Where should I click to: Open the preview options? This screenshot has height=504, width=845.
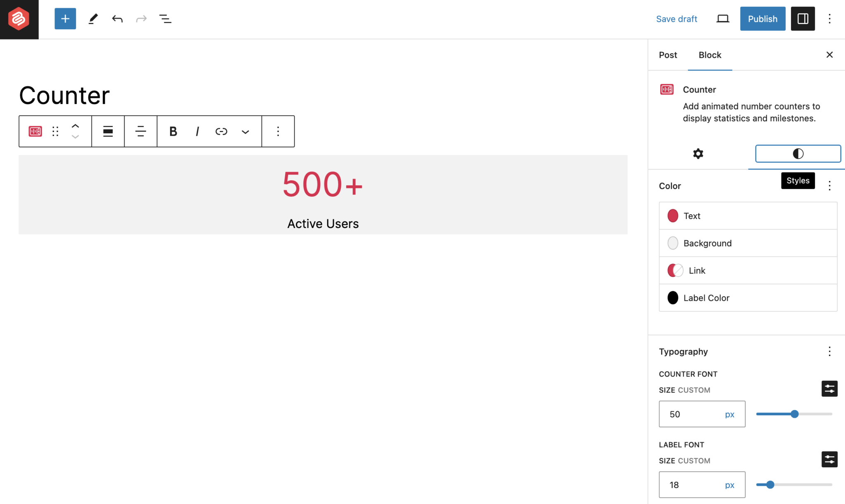(x=722, y=19)
